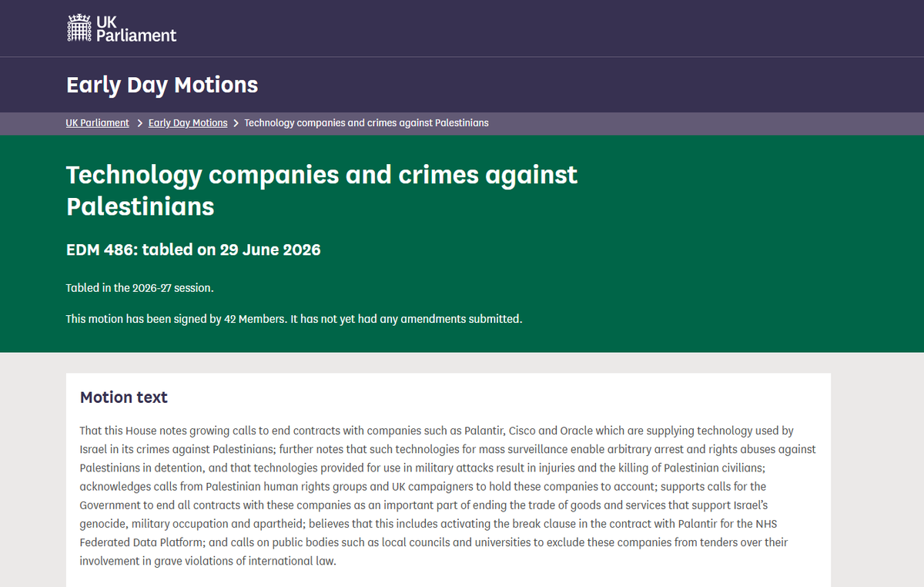Viewport: 924px width, 587px height.
Task: Click the UK Parliament portcullis logo
Action: pyautogui.click(x=122, y=28)
